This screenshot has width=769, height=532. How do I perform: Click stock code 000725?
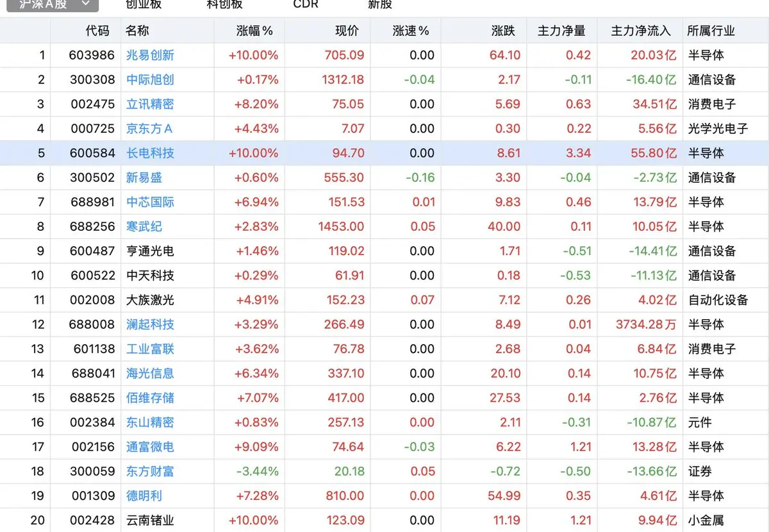pos(92,128)
